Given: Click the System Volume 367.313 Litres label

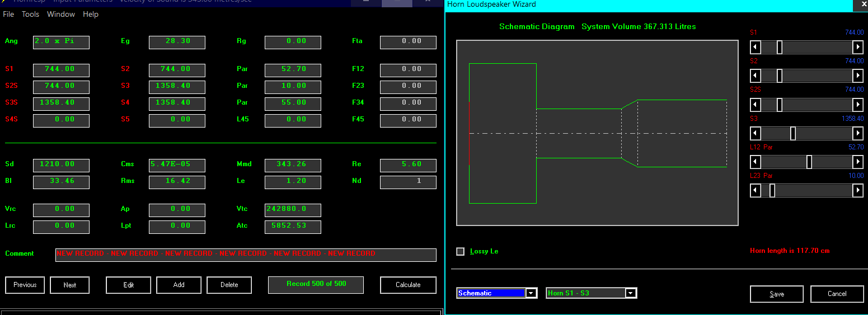Looking at the screenshot, I should 639,26.
